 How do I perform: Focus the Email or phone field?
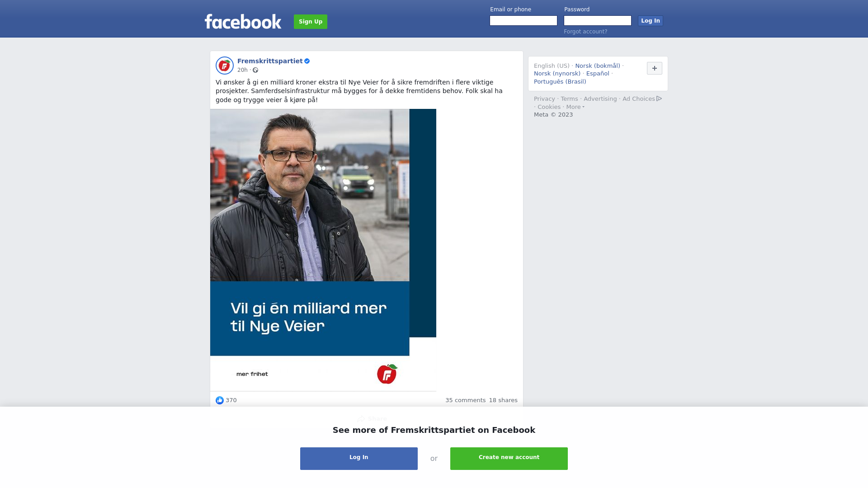(524, 21)
